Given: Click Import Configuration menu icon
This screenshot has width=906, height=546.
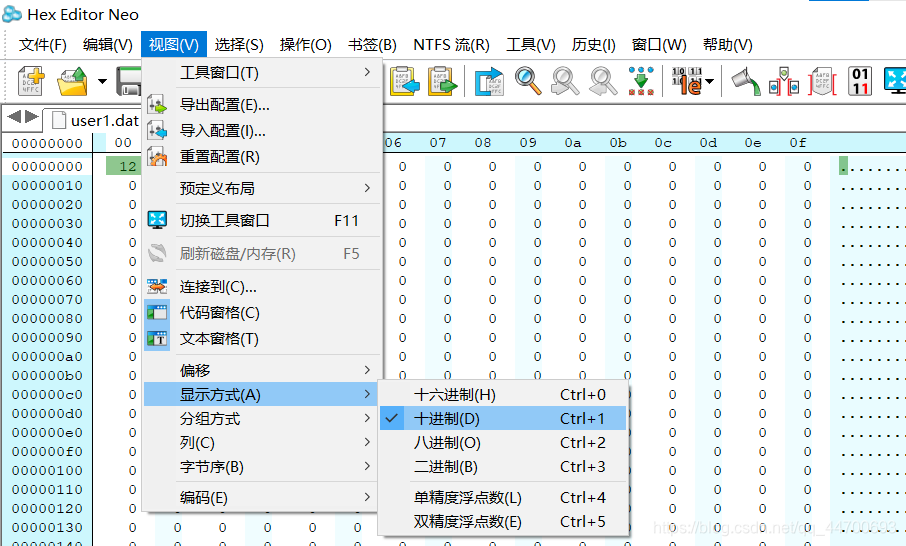Looking at the screenshot, I should click(157, 131).
